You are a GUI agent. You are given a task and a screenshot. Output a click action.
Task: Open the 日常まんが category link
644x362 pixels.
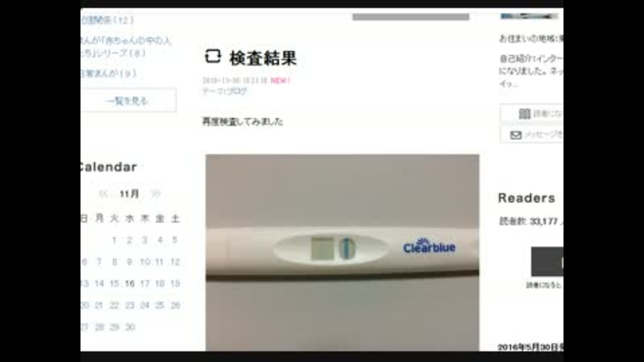pyautogui.click(x=108, y=74)
